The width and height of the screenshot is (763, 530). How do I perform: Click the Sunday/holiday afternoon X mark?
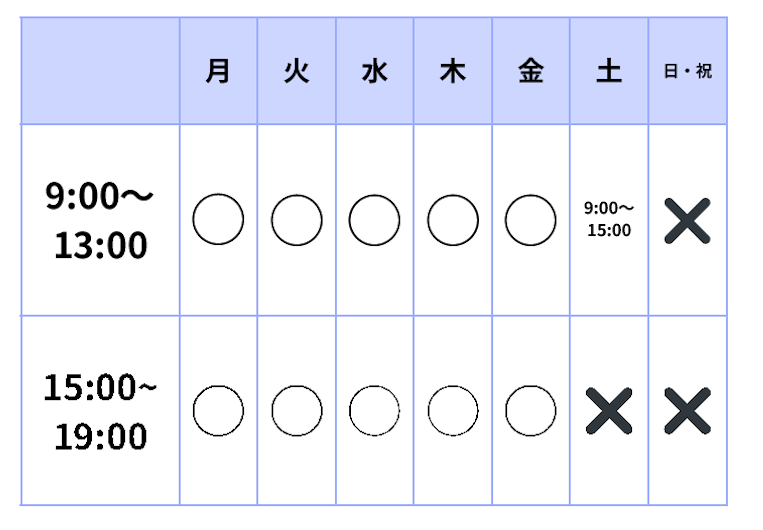coord(688,411)
